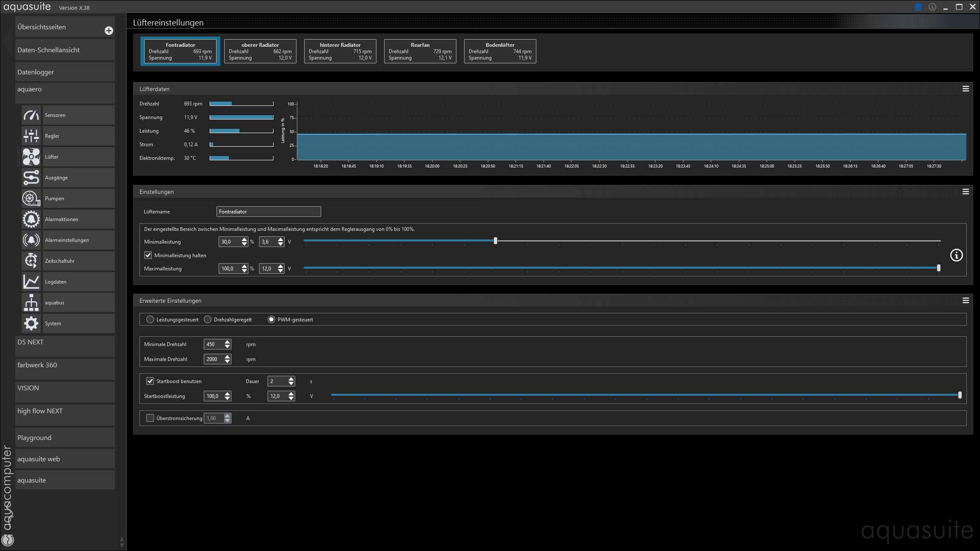Open the Alarmeinstellungen ringing bell icon
The height and width of the screenshot is (551, 980).
pyautogui.click(x=31, y=240)
